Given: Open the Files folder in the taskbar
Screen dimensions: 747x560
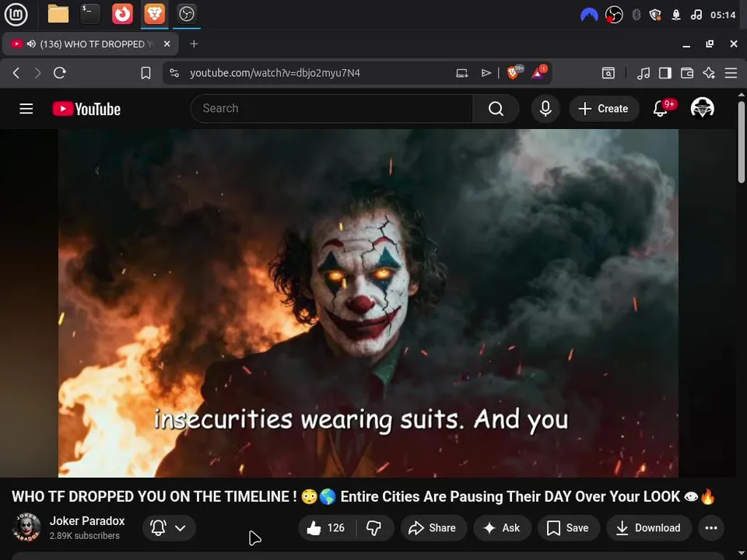Looking at the screenshot, I should (58, 14).
